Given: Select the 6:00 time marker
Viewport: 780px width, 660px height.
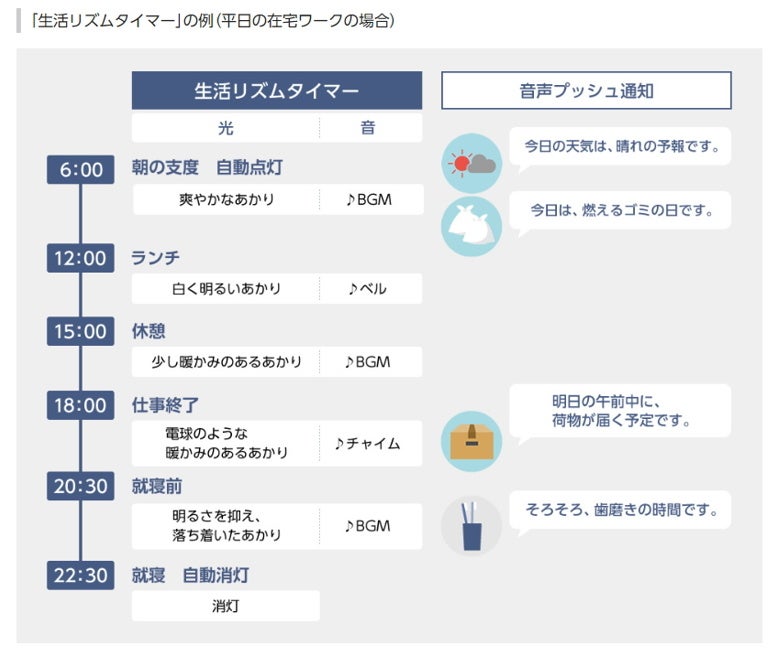Looking at the screenshot, I should click(81, 170).
